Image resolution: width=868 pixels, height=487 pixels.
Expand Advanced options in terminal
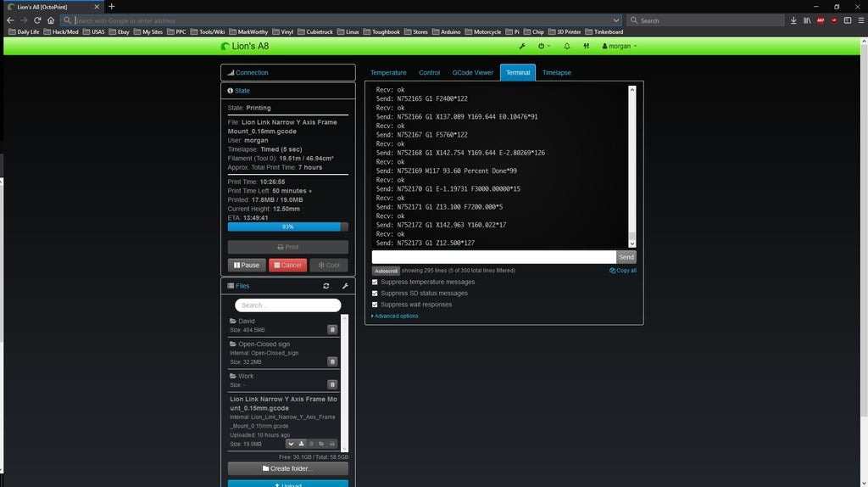pos(395,316)
